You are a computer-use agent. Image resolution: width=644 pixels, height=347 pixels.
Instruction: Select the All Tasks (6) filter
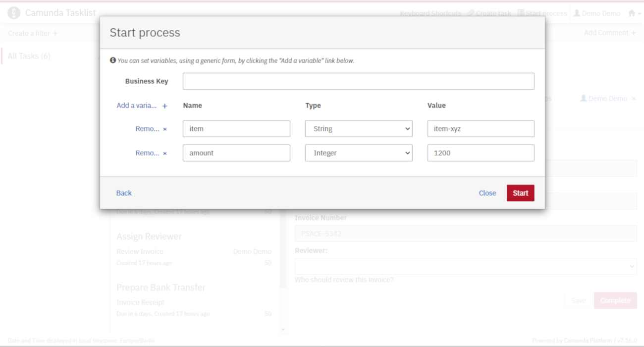tap(29, 56)
